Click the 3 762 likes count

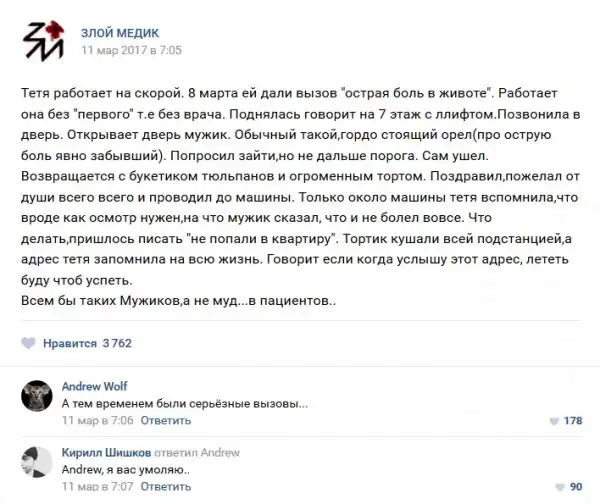(x=117, y=343)
